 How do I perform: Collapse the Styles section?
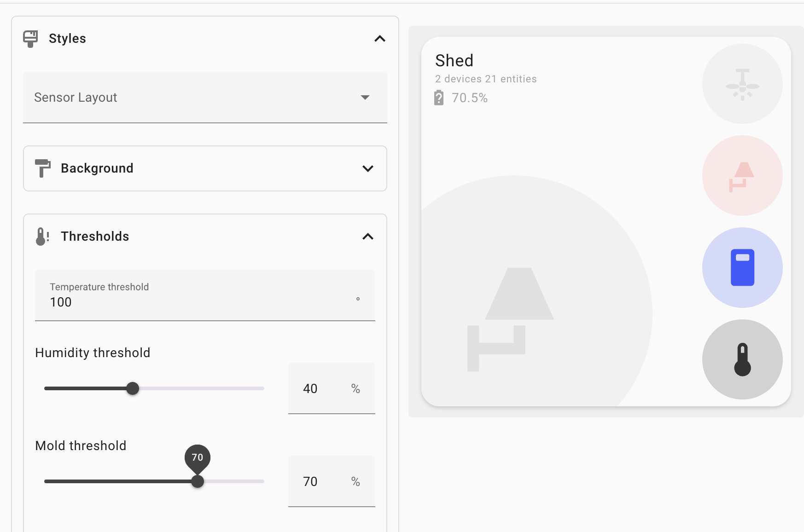[x=379, y=39]
